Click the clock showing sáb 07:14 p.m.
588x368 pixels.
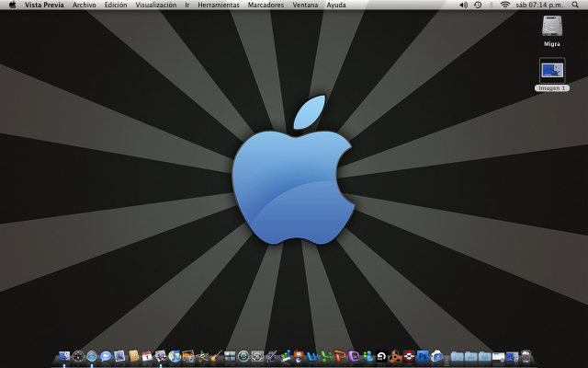click(x=539, y=5)
